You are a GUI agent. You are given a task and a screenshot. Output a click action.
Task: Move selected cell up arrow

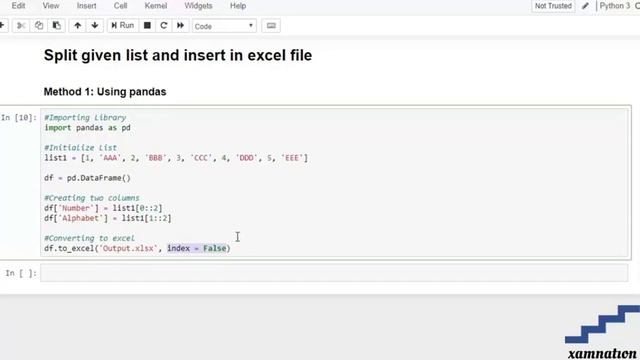[x=77, y=26]
